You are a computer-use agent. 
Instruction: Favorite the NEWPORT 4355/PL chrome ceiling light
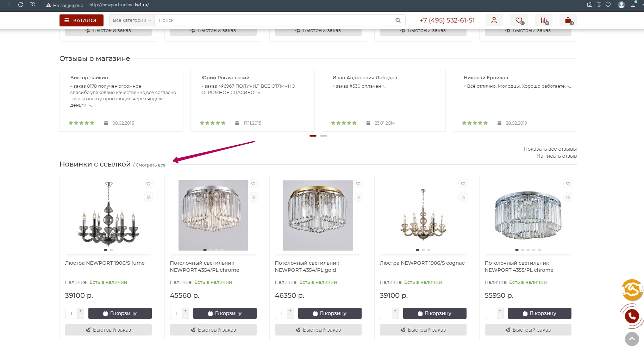click(568, 184)
